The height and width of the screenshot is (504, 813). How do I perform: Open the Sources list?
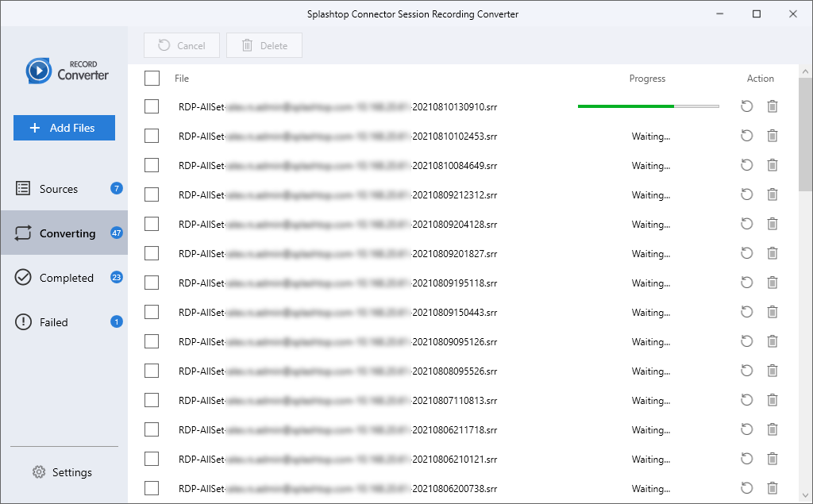click(64, 189)
